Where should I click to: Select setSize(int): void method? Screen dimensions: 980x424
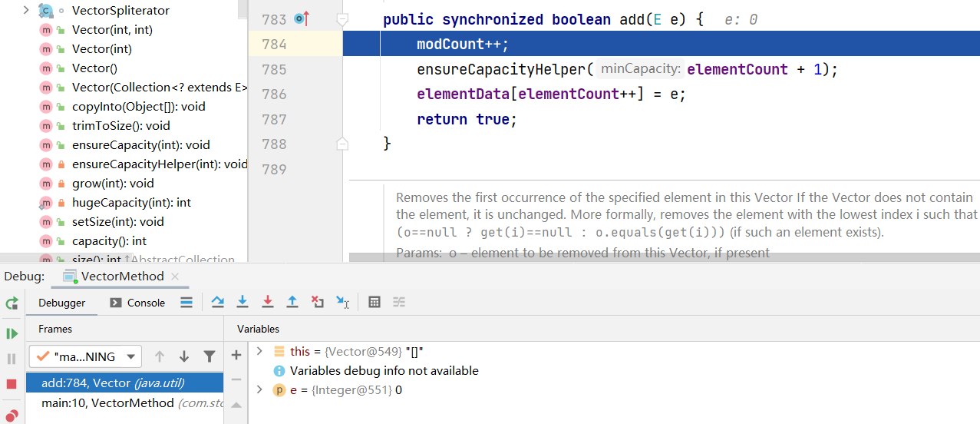(x=118, y=222)
